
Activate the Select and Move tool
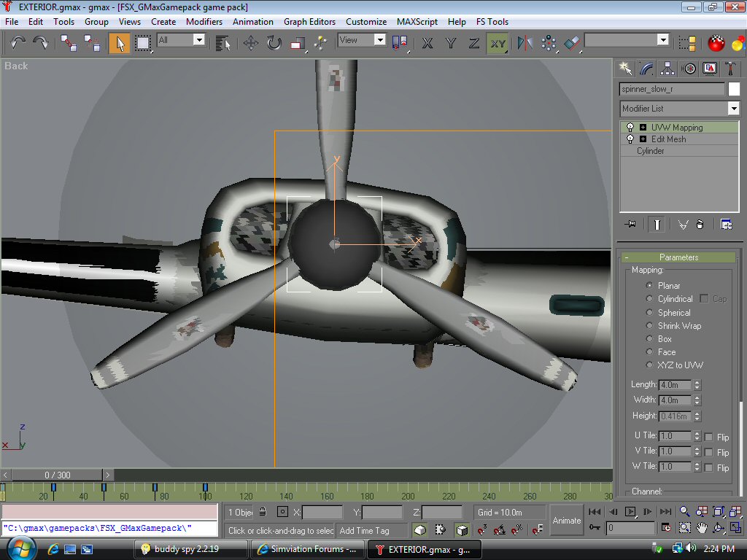point(250,43)
